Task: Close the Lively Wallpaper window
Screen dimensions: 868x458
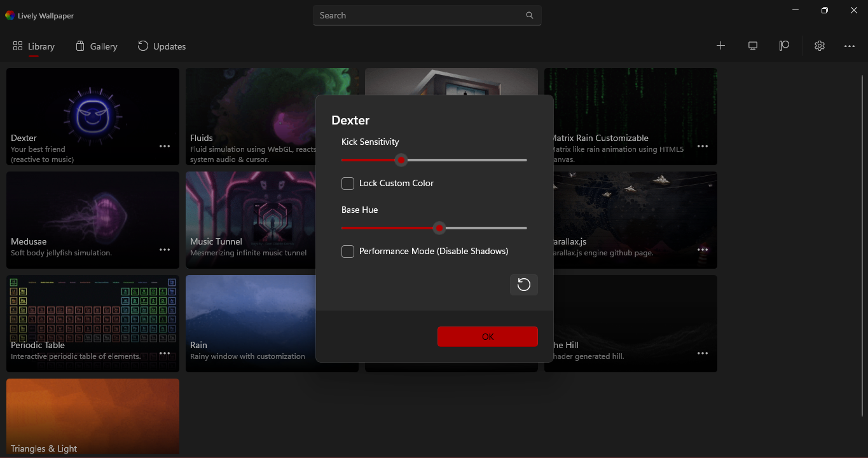Action: [x=854, y=10]
